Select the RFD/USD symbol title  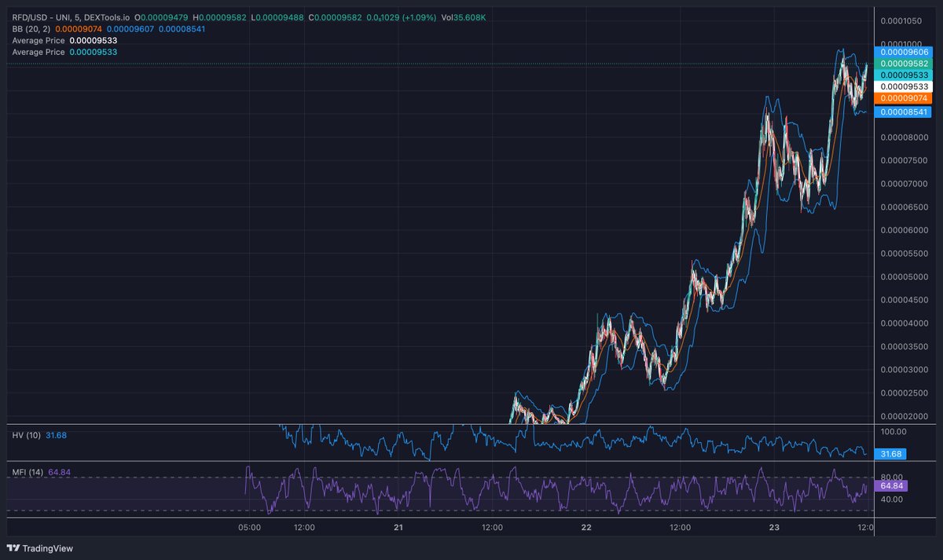[x=71, y=16]
